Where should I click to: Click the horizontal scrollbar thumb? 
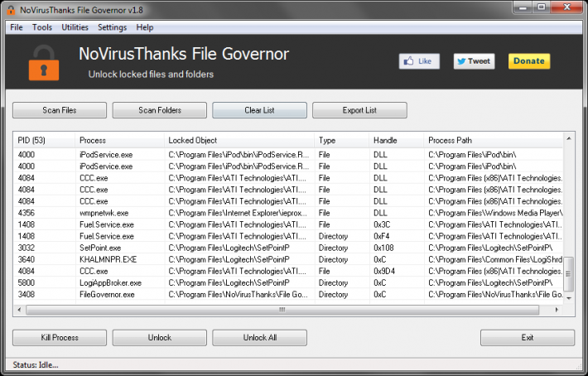[282, 310]
